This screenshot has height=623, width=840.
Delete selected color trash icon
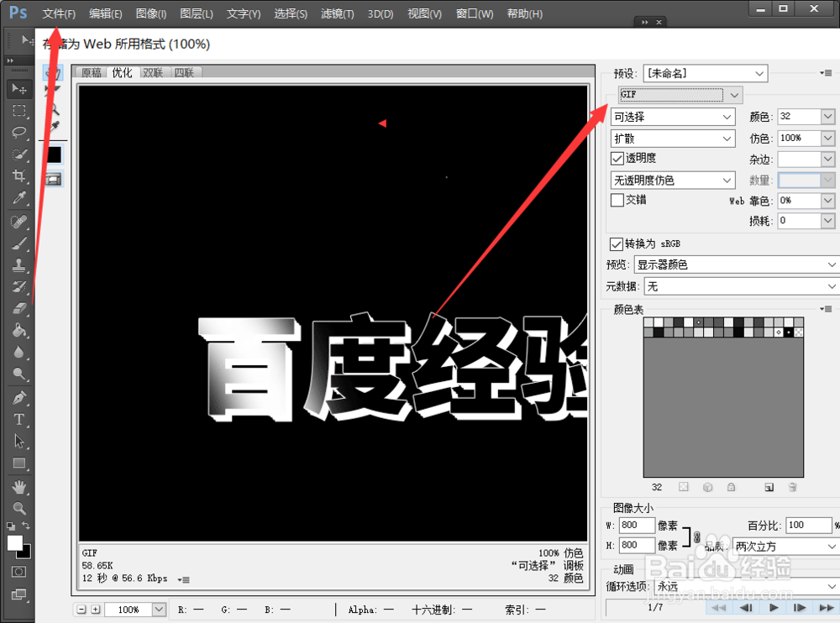[x=792, y=487]
